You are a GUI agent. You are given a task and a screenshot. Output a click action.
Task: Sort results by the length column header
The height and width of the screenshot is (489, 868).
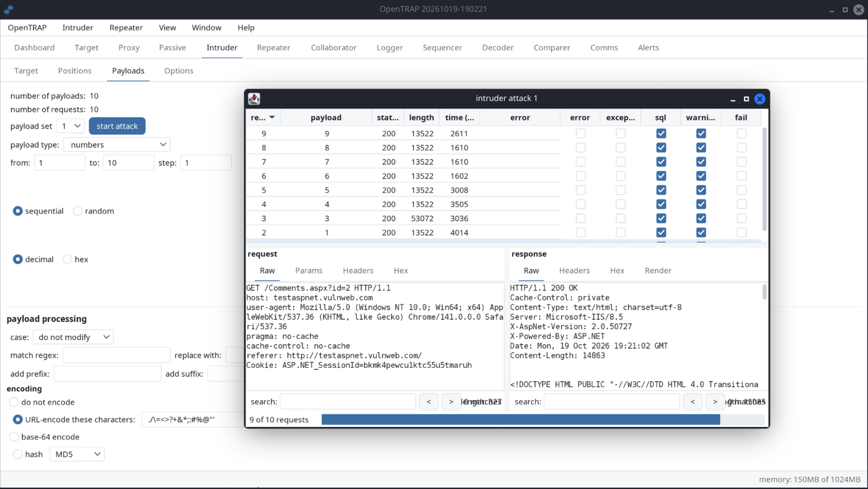pyautogui.click(x=421, y=118)
